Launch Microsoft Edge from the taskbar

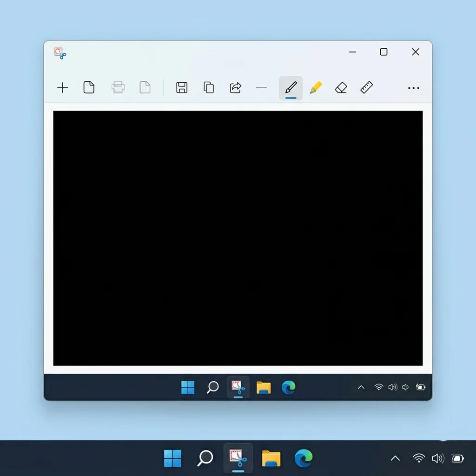[x=304, y=458]
